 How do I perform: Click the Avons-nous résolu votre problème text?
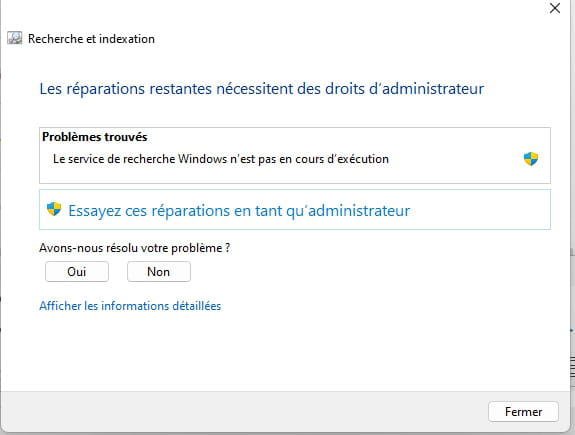click(x=135, y=248)
